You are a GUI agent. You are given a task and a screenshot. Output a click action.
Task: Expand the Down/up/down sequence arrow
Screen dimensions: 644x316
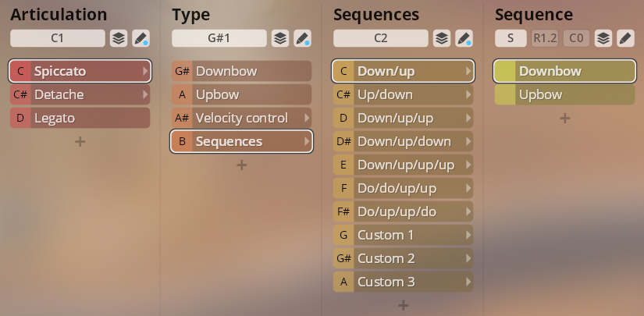tap(468, 141)
